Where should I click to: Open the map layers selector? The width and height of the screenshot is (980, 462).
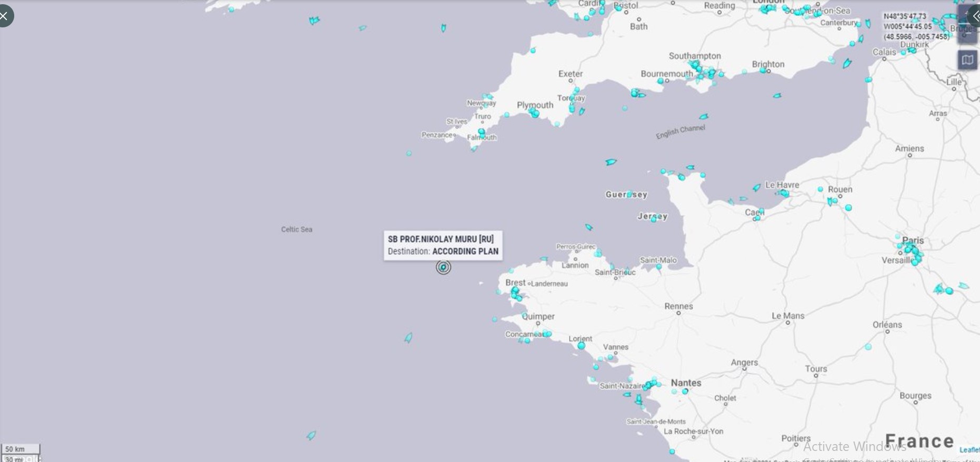click(967, 60)
